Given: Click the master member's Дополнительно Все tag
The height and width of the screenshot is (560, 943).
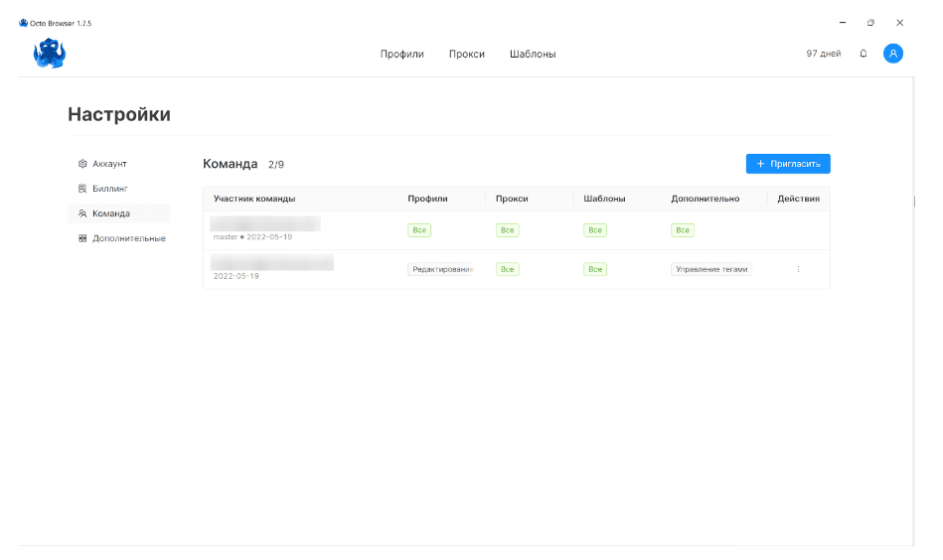Looking at the screenshot, I should click(x=683, y=230).
